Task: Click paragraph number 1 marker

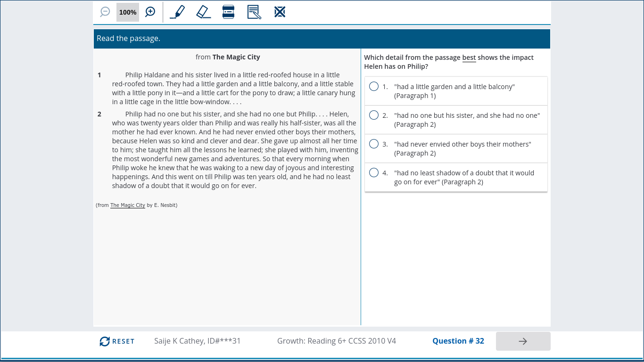Action: pos(99,75)
